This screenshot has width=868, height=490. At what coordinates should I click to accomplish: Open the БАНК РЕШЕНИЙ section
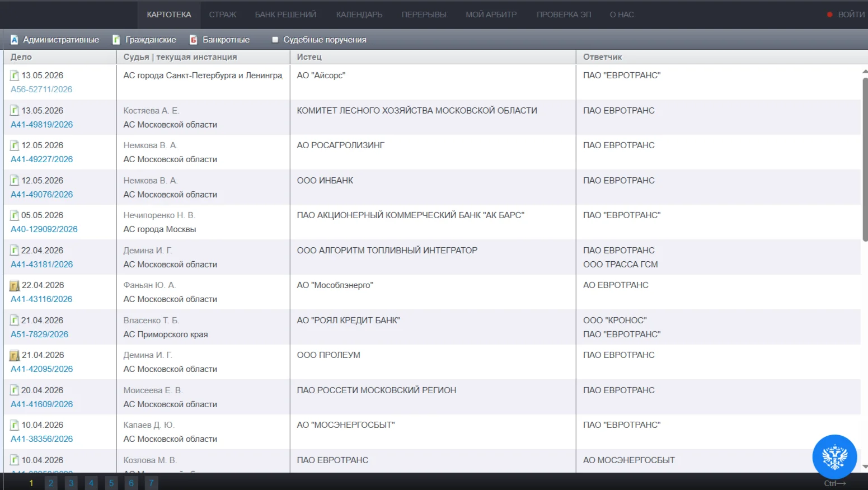click(x=285, y=15)
